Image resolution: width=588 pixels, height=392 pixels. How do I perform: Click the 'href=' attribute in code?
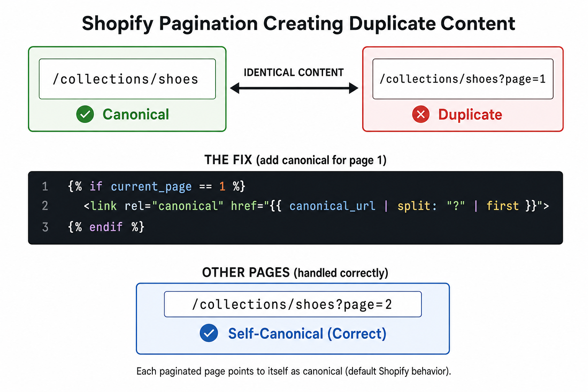[x=247, y=206]
